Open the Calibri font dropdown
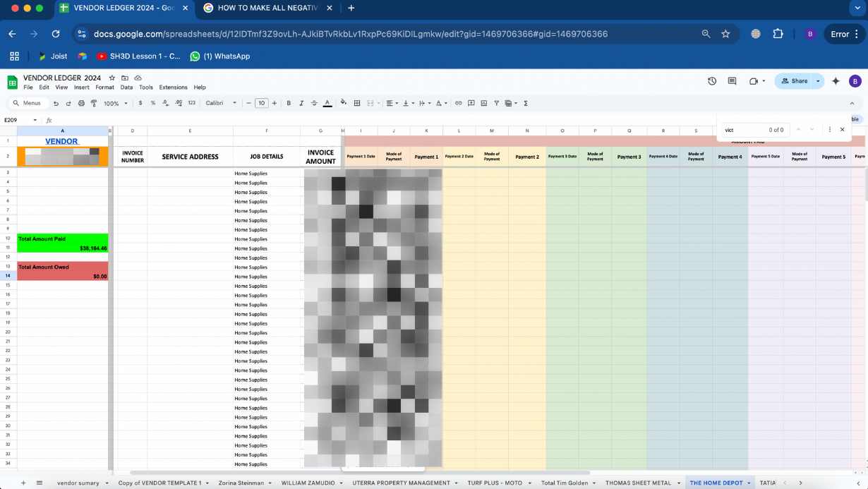 pos(222,103)
